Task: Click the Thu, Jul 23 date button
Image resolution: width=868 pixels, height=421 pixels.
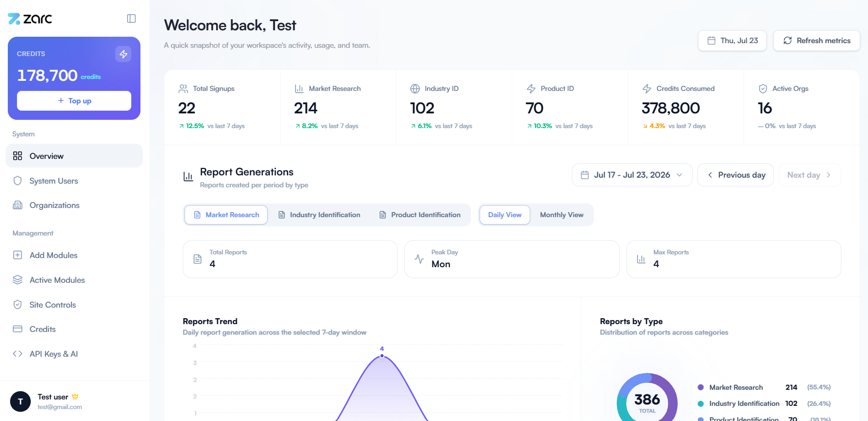Action: [x=732, y=40]
